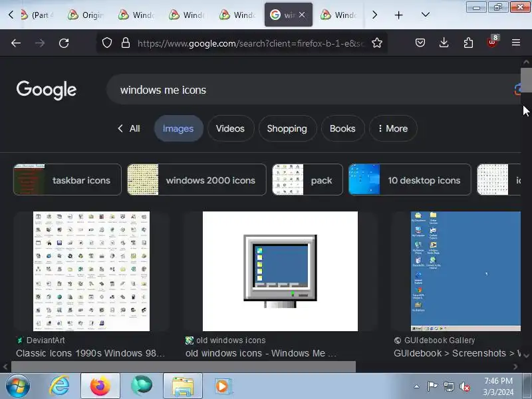Choose the '10 desktop icons' suggestion chip
This screenshot has height=399, width=532.
coord(410,180)
